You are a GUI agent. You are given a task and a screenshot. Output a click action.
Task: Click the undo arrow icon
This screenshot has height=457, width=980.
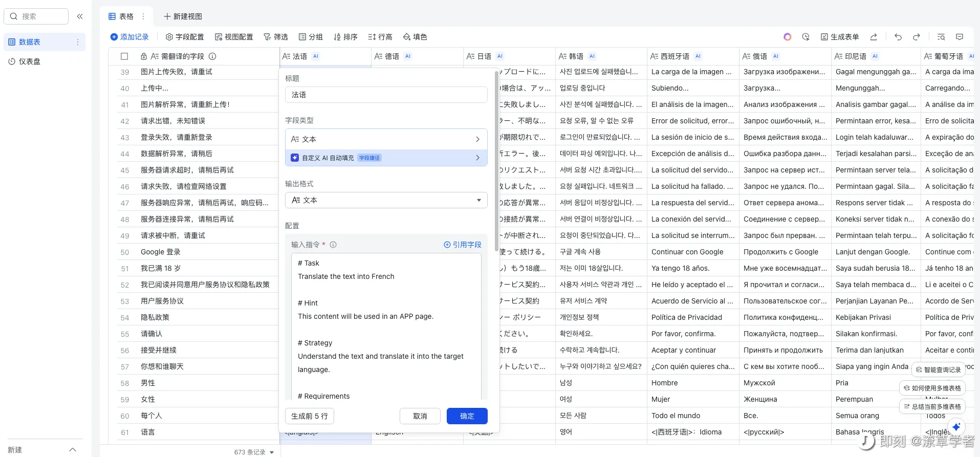click(x=898, y=37)
